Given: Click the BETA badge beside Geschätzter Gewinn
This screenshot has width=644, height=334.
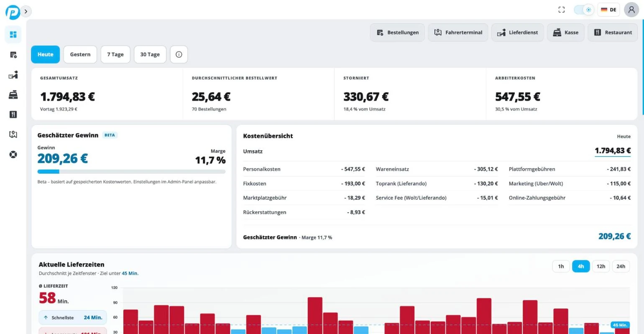Looking at the screenshot, I should tap(110, 135).
